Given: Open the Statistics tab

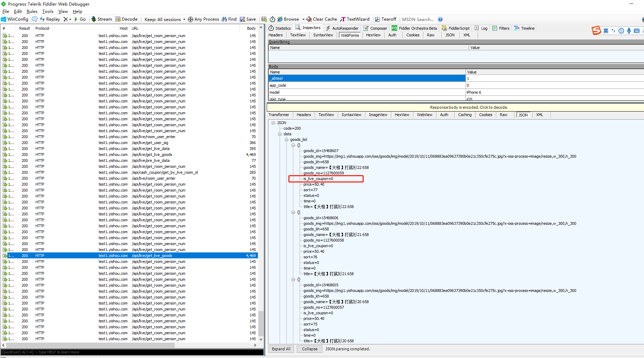Looking at the screenshot, I should tap(280, 28).
